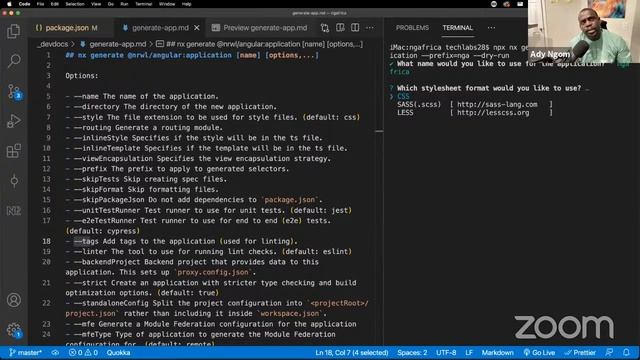The height and width of the screenshot is (360, 640).
Task: Click the http://sass-lang.com link
Action: tap(497, 104)
